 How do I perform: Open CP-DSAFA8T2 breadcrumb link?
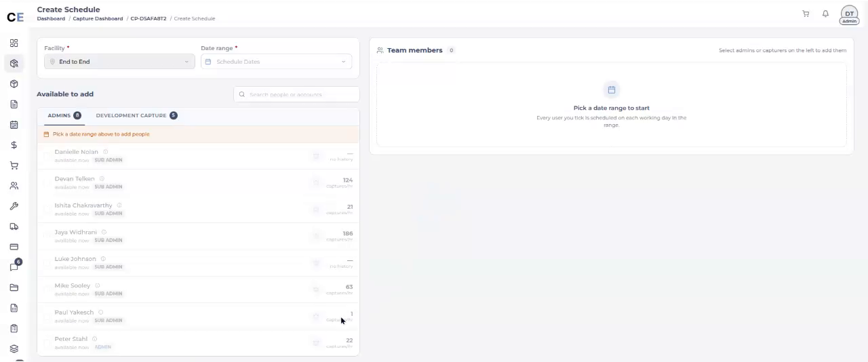[148, 19]
